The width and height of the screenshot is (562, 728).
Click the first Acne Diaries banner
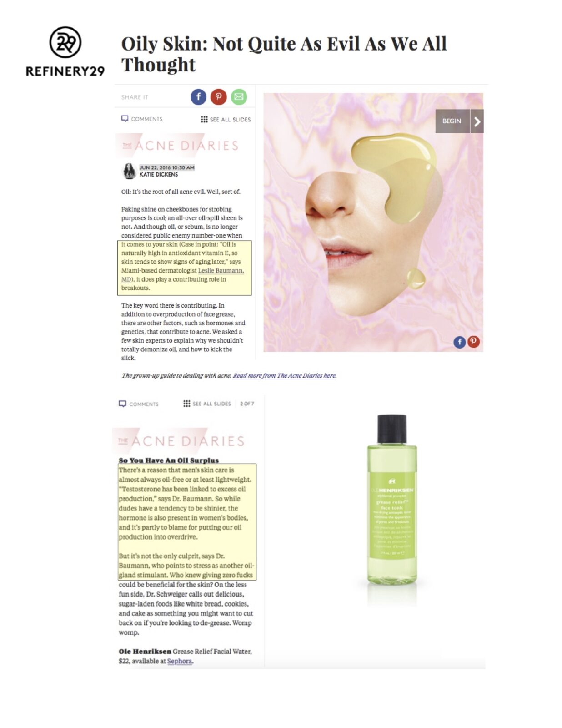[x=180, y=146]
